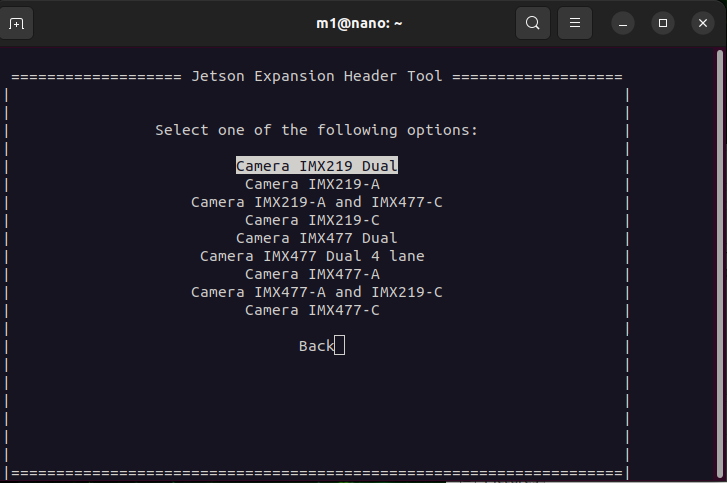
Task: Select highlighted Camera IMX219 Dual option
Action: click(x=316, y=166)
